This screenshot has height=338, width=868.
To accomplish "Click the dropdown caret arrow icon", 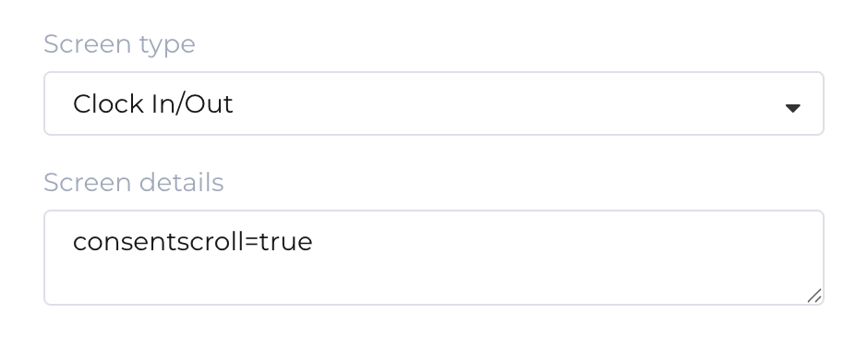I will [x=792, y=108].
